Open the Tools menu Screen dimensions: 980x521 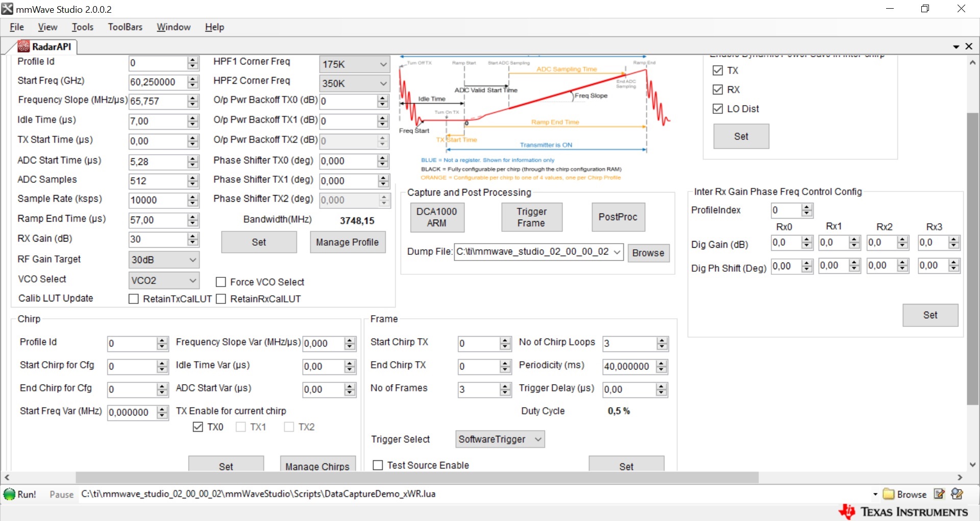[83, 27]
